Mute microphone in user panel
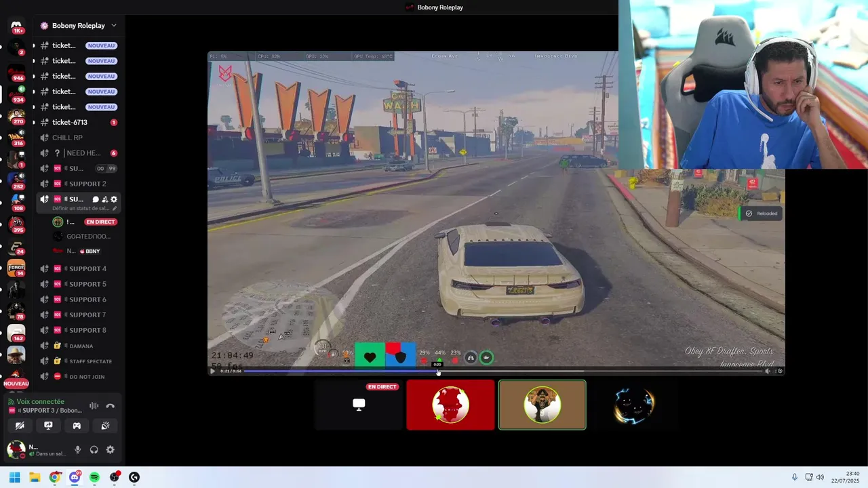 (77, 449)
